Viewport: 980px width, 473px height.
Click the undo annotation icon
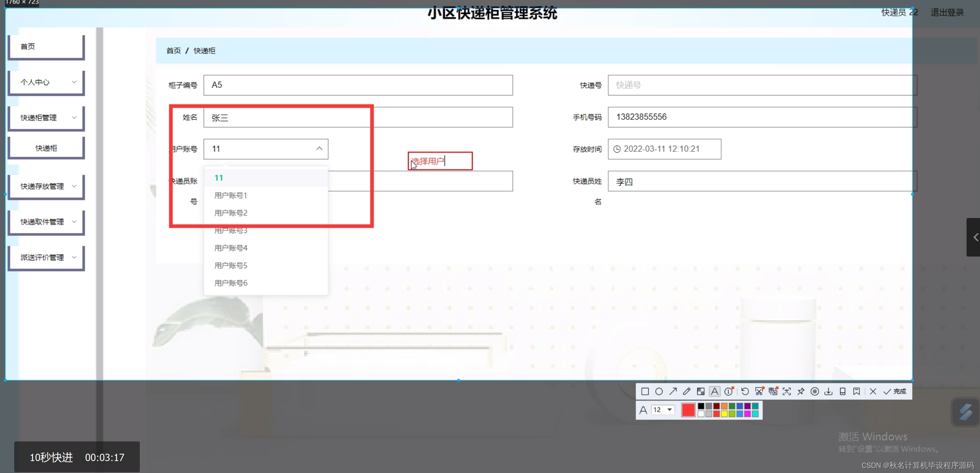point(745,391)
